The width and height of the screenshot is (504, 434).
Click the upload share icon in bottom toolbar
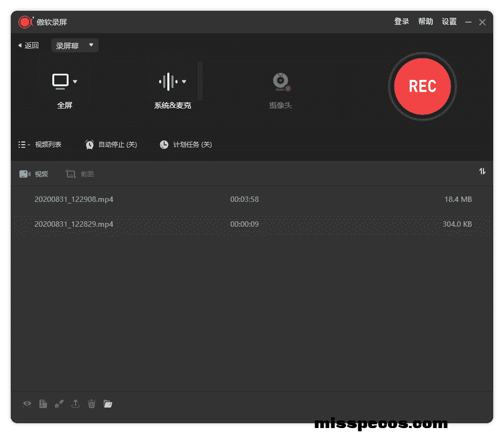pos(76,404)
